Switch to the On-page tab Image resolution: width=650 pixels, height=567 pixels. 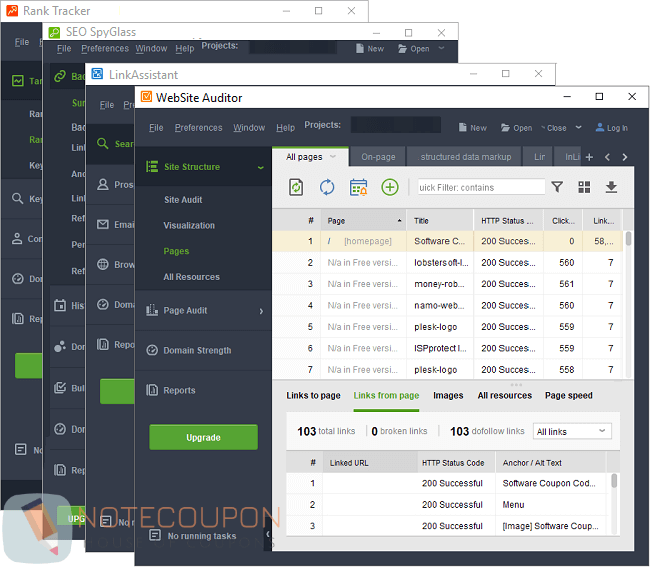(x=378, y=157)
